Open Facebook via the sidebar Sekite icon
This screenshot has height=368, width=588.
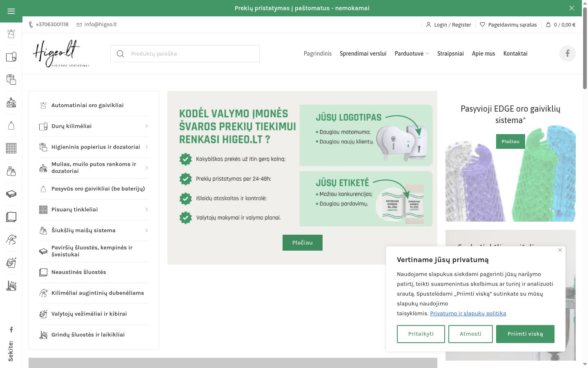[11, 330]
